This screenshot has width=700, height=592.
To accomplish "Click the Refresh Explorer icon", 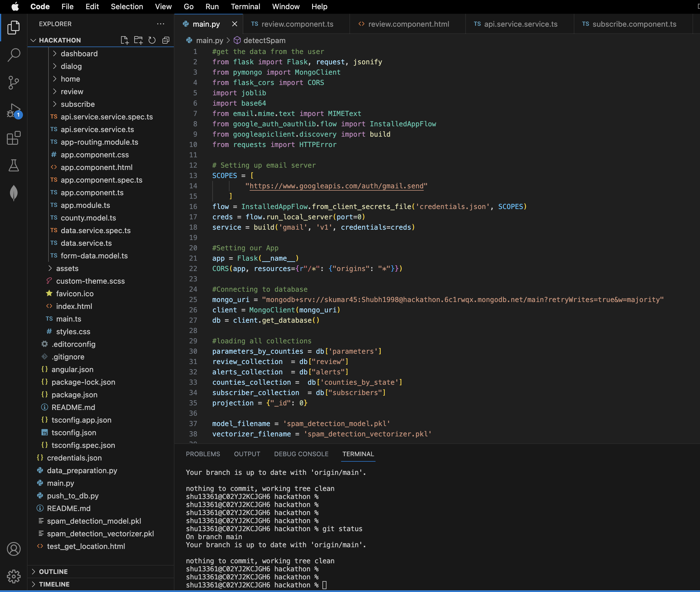I will [152, 40].
